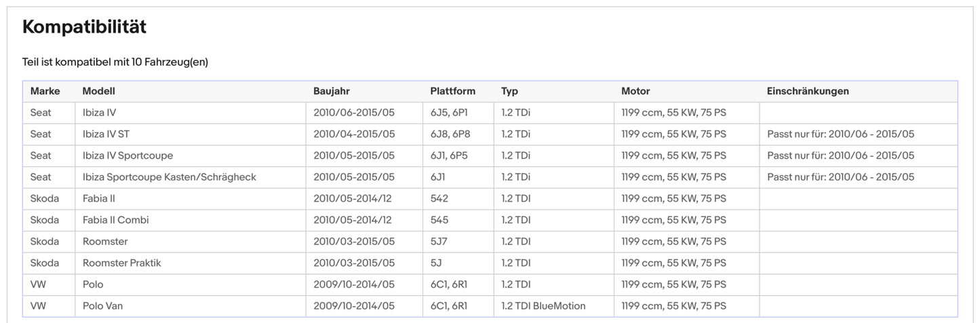
Task: Click the Ibiza Sportcoupe Kasten/Schrägheck cell
Action: point(169,177)
